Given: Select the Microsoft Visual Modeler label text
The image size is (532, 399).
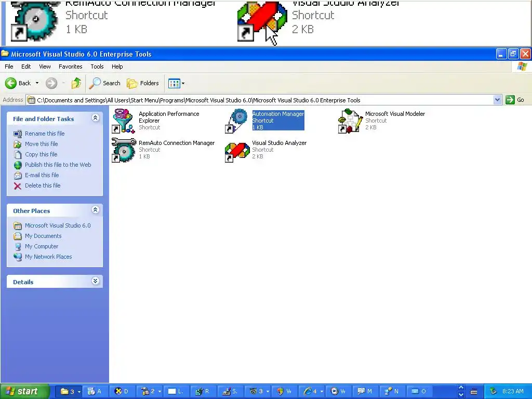Looking at the screenshot, I should (395, 114).
